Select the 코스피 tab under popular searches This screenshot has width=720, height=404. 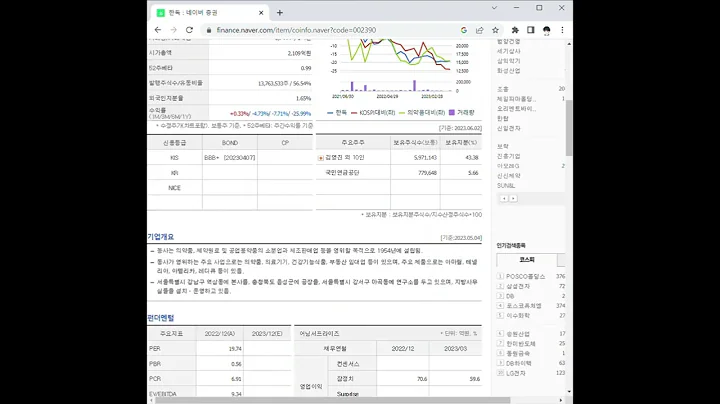tap(527, 260)
